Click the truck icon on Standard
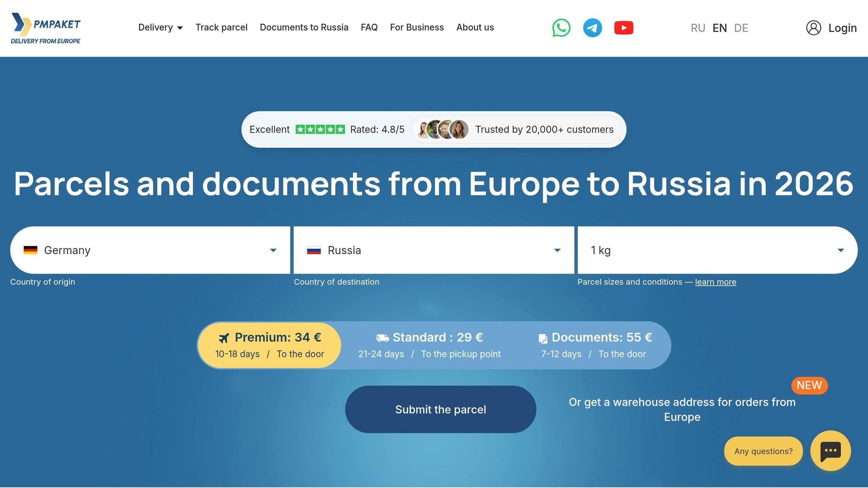Viewport: 868px width, 488px height. pos(382,338)
